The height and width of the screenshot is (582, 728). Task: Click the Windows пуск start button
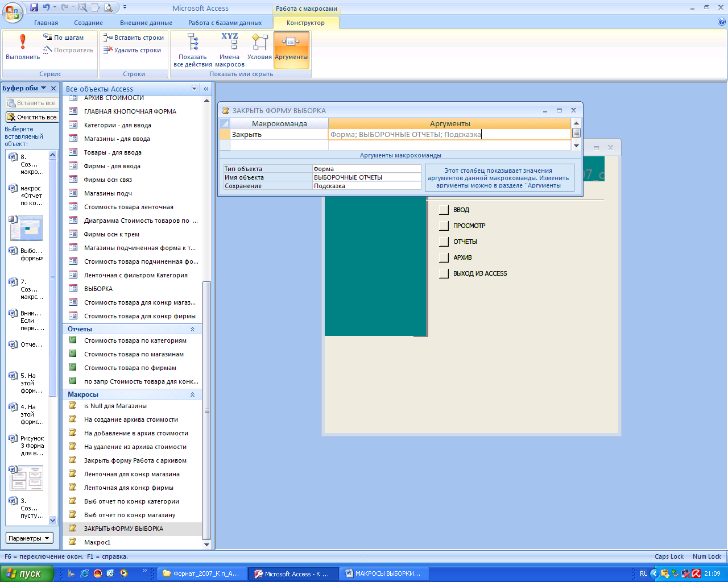click(27, 573)
